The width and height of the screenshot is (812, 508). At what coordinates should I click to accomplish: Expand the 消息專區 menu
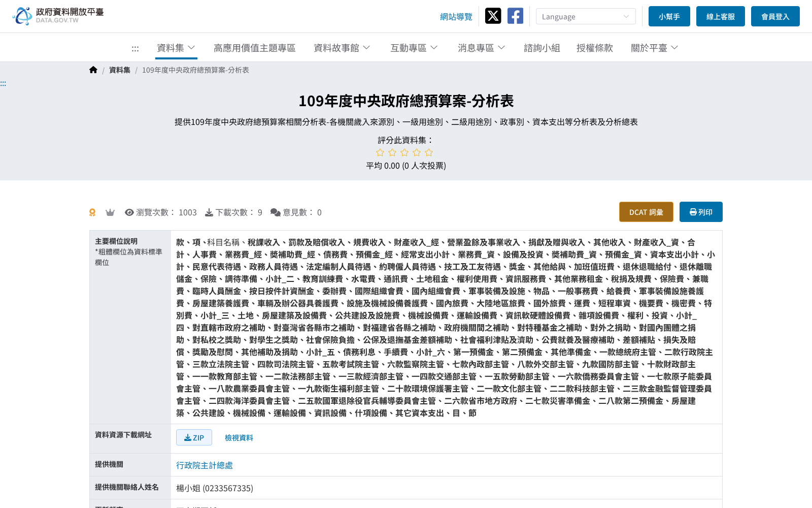pos(481,48)
